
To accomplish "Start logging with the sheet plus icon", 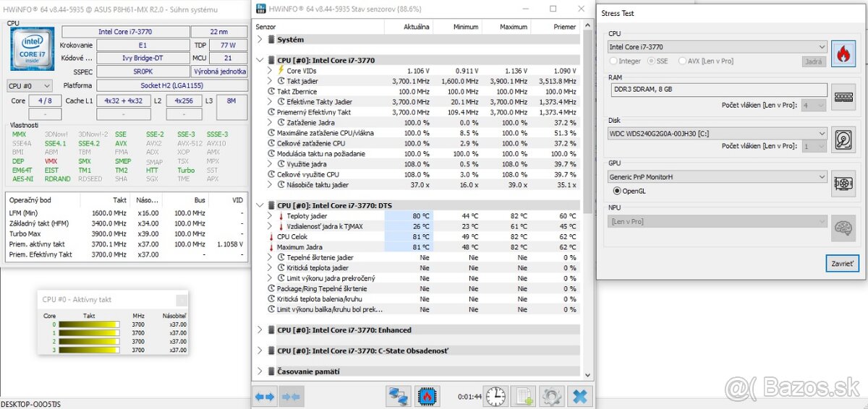I will coord(524,396).
